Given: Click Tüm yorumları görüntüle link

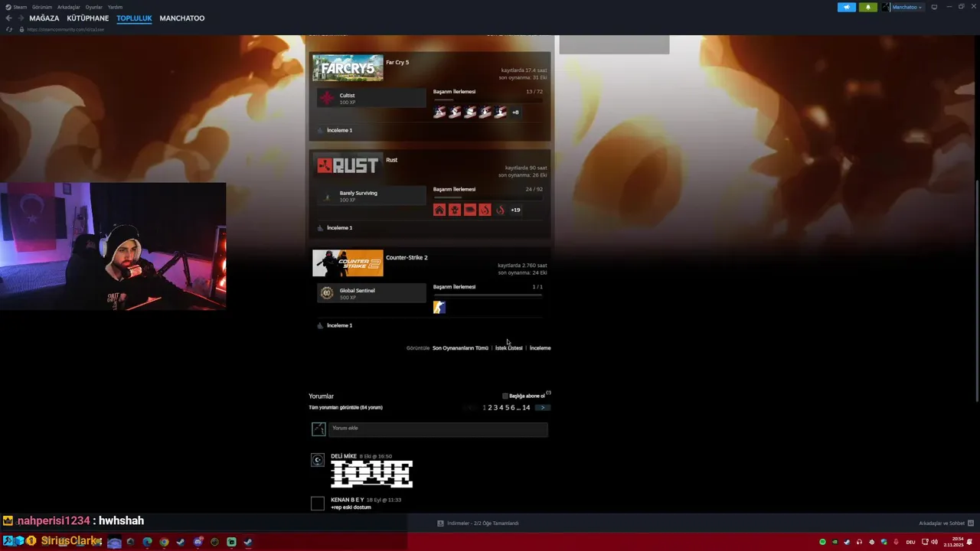Looking at the screenshot, I should pyautogui.click(x=345, y=407).
